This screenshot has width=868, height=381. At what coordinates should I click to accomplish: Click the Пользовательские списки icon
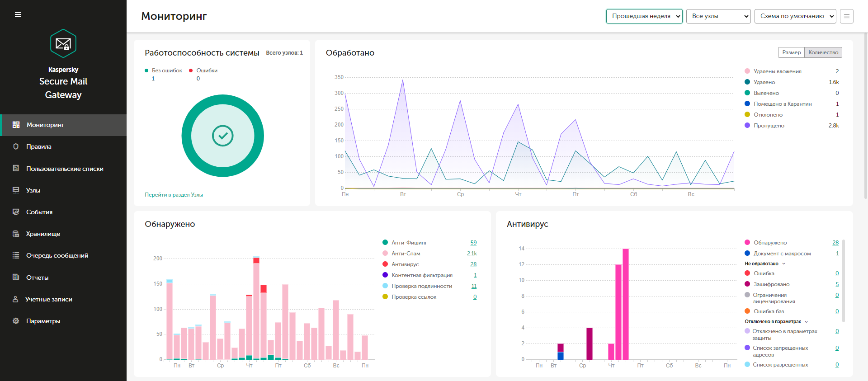click(x=16, y=168)
